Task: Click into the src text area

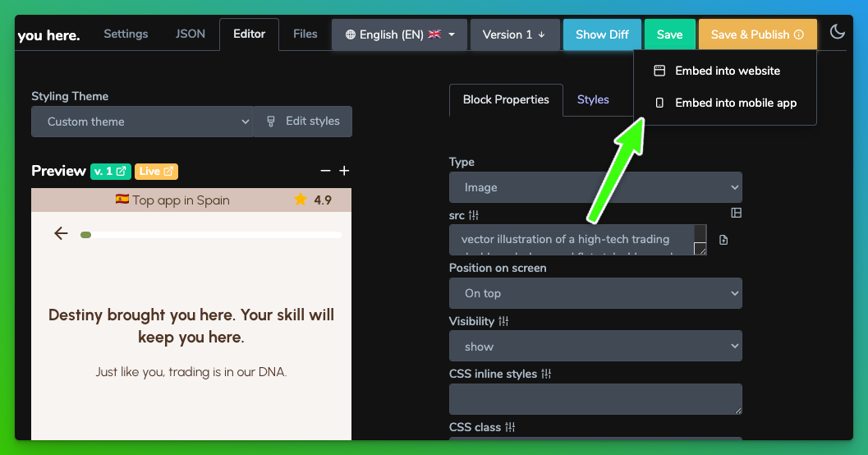Action: coord(577,240)
